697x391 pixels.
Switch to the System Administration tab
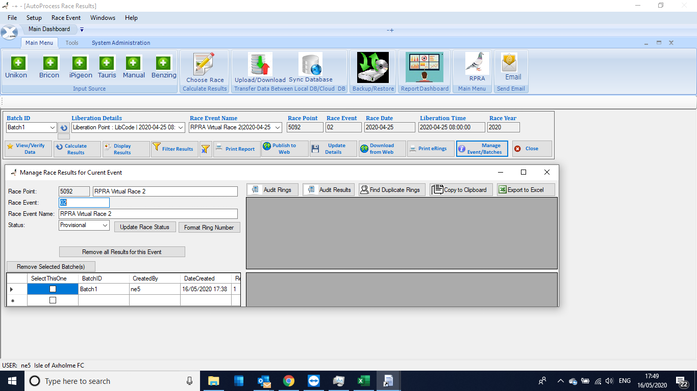pyautogui.click(x=121, y=43)
